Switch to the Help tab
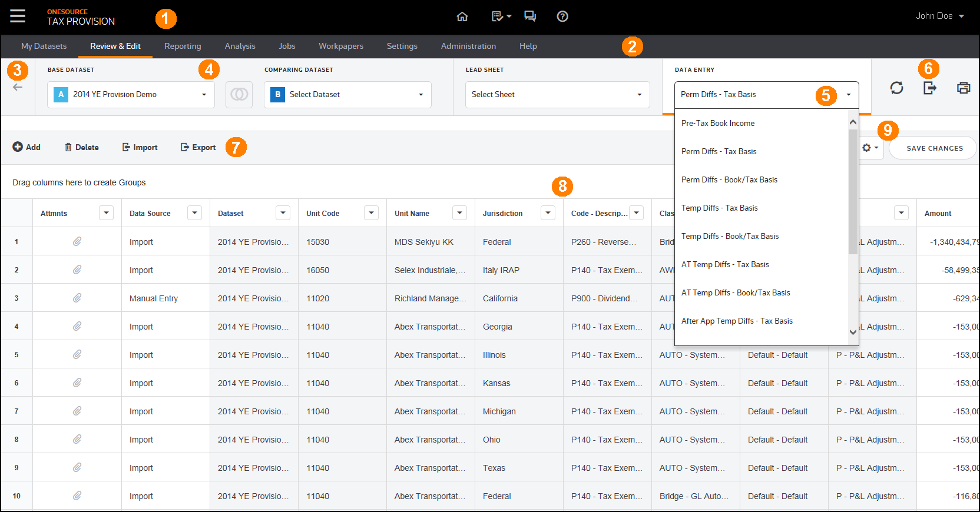980x512 pixels. tap(528, 46)
